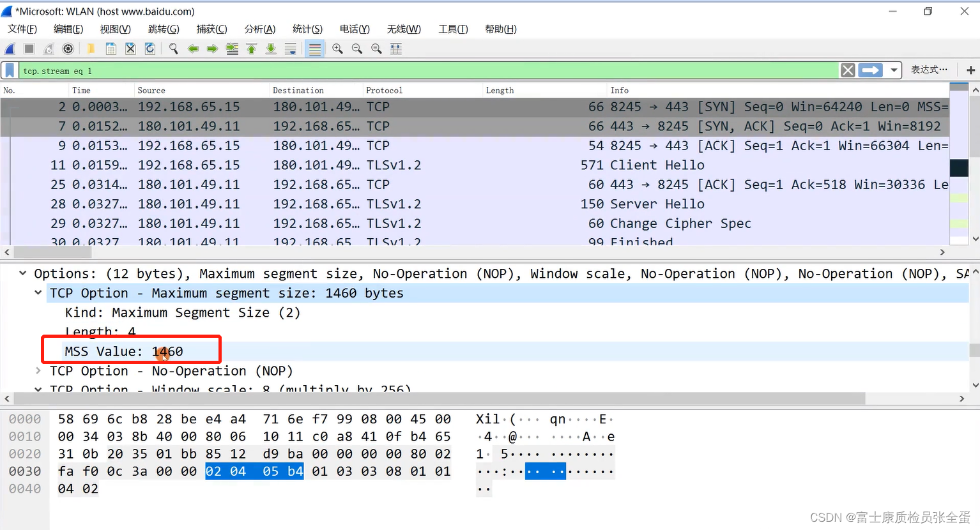Toggle packet list colorization
Image resolution: width=980 pixels, height=530 pixels.
point(314,49)
